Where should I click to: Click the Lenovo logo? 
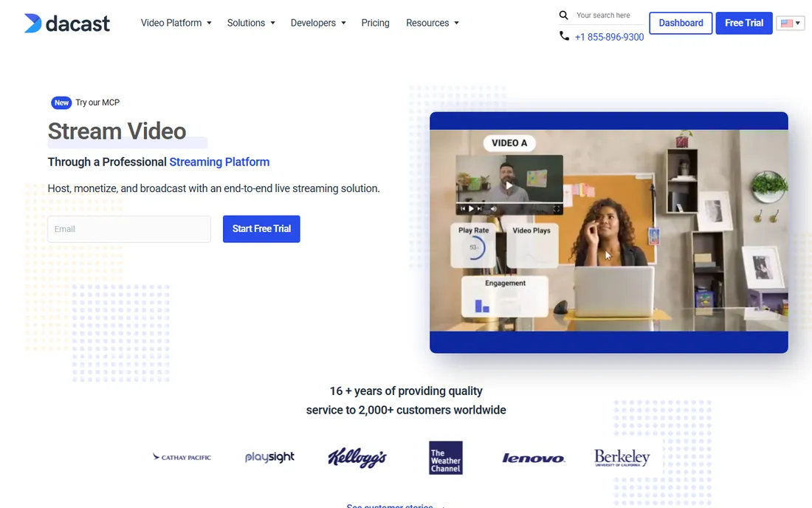[534, 459]
